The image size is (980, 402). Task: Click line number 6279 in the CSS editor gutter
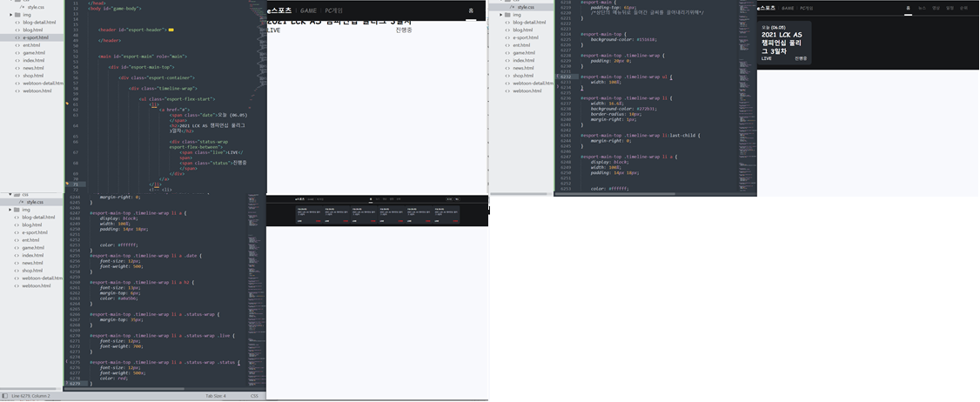[74, 384]
